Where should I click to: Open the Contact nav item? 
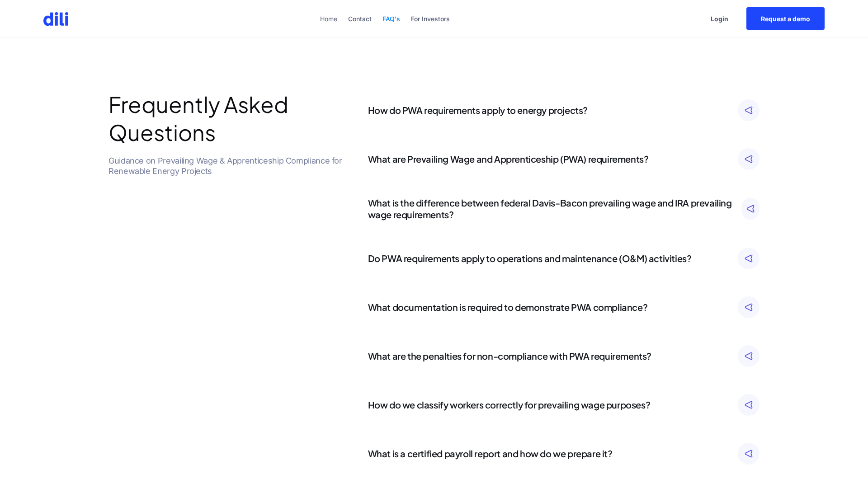click(359, 19)
